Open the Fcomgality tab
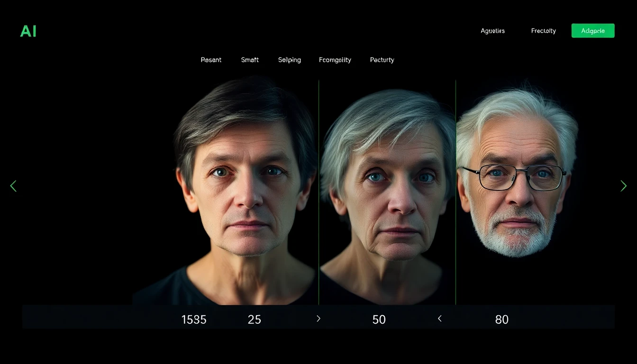The image size is (637, 364). [335, 60]
